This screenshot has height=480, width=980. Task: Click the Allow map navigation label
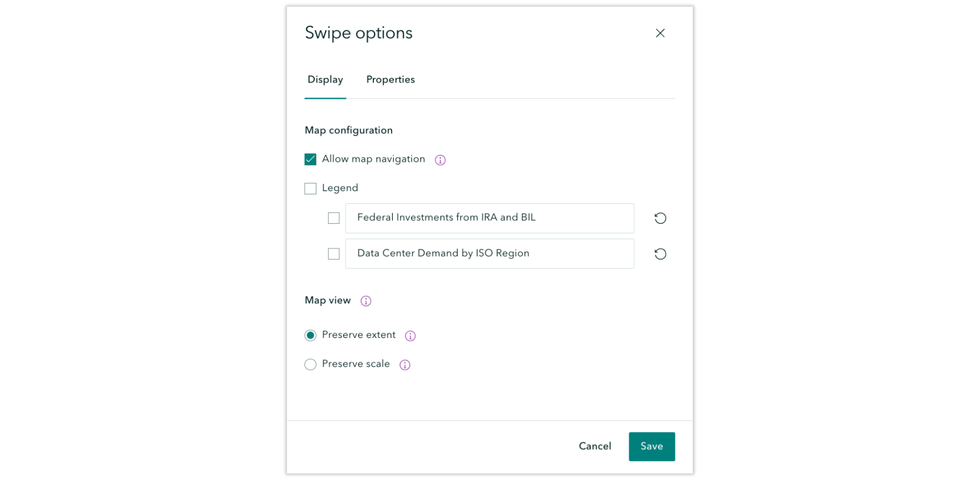pyautogui.click(x=373, y=159)
